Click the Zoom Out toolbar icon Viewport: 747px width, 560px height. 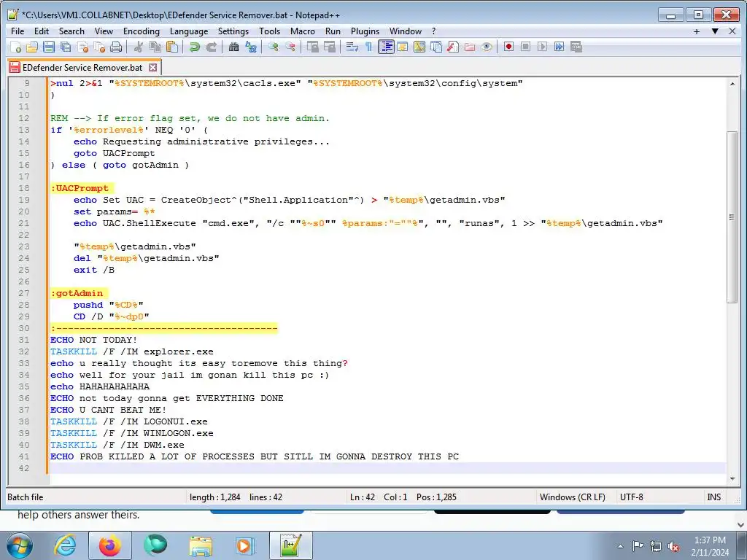(290, 47)
